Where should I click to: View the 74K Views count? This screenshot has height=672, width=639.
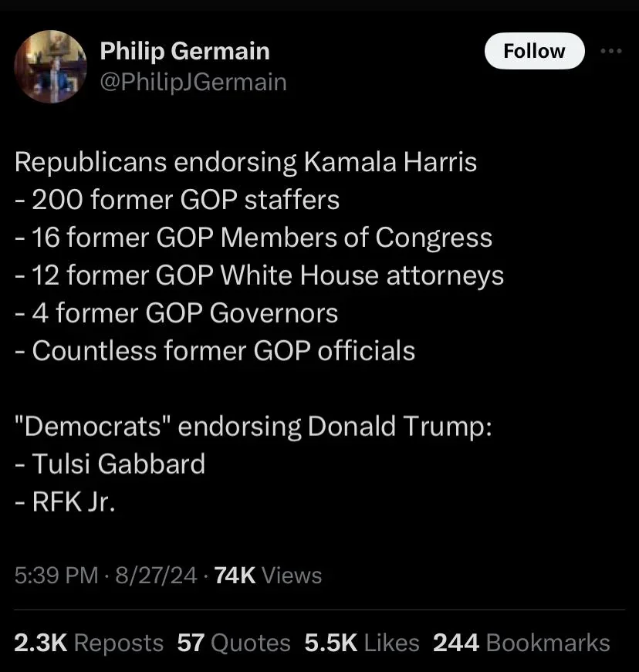[x=269, y=576]
